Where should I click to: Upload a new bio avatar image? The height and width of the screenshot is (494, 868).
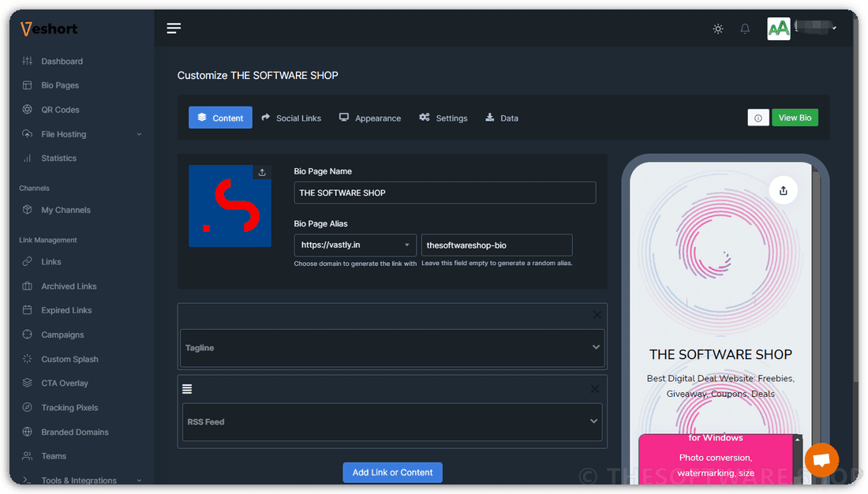point(263,172)
